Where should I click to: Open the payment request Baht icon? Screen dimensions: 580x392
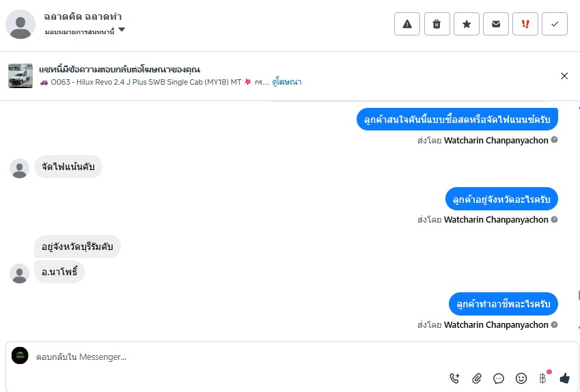(x=543, y=378)
